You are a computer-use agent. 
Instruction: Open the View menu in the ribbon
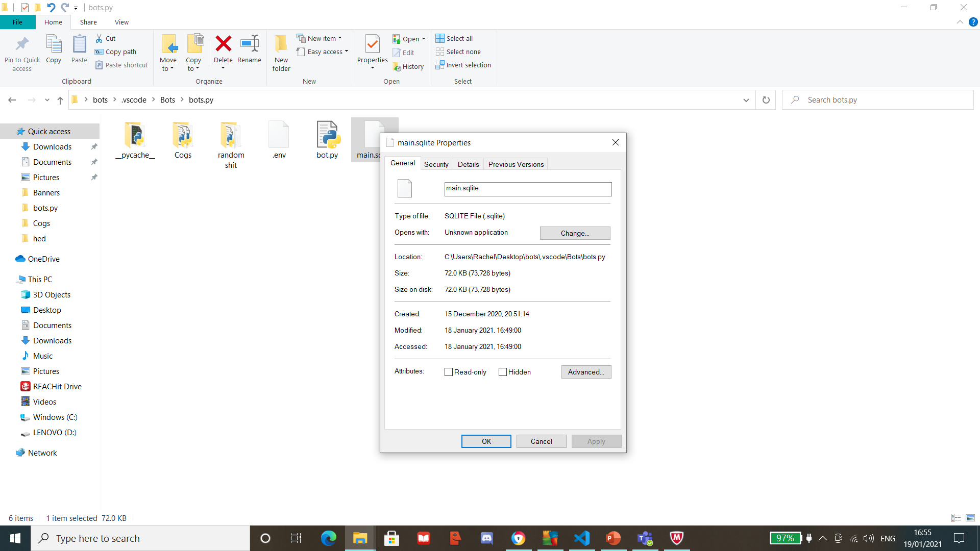pos(121,22)
